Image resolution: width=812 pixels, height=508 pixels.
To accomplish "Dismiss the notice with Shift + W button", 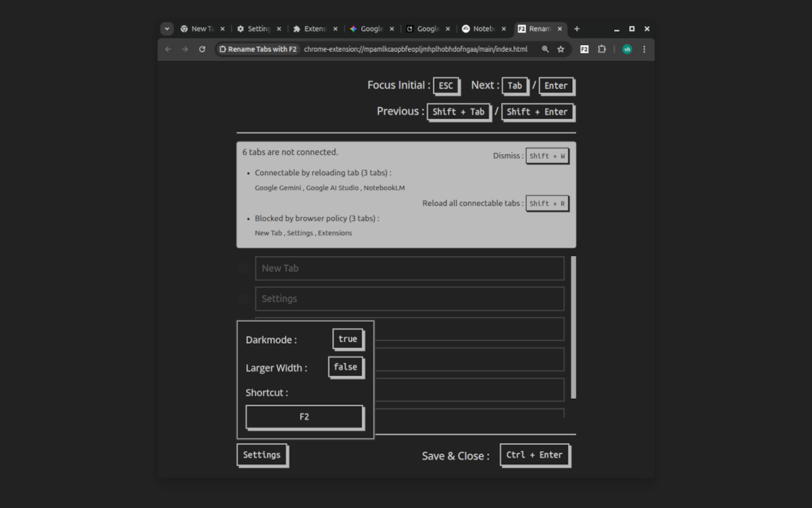I will 547,156.
